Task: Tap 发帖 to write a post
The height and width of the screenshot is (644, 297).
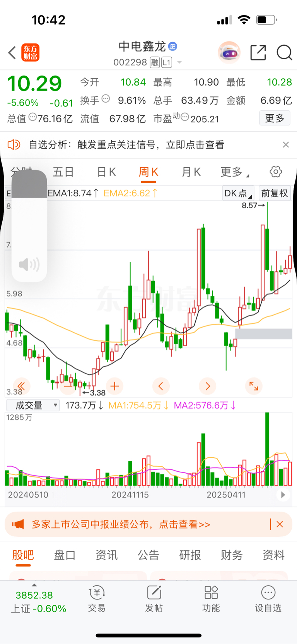Action: 154,599
